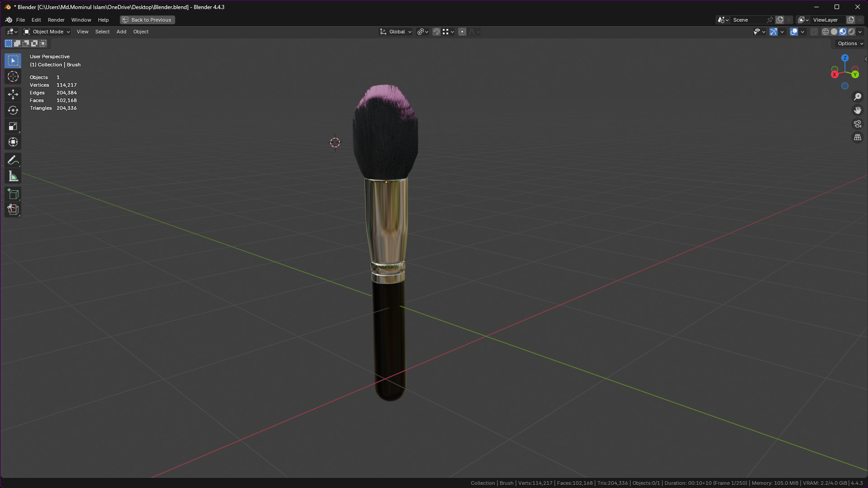Choose the Annotate pencil tool

13,160
